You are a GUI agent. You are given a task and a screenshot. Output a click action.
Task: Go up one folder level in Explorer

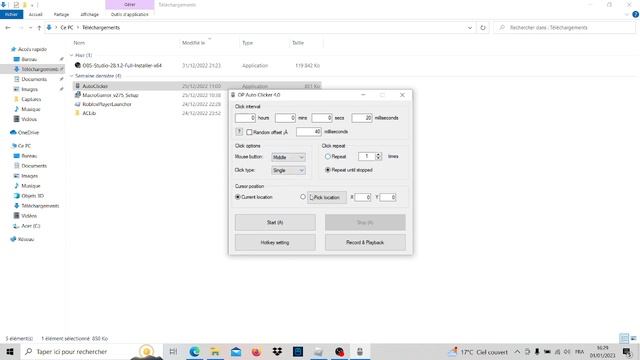(x=39, y=28)
